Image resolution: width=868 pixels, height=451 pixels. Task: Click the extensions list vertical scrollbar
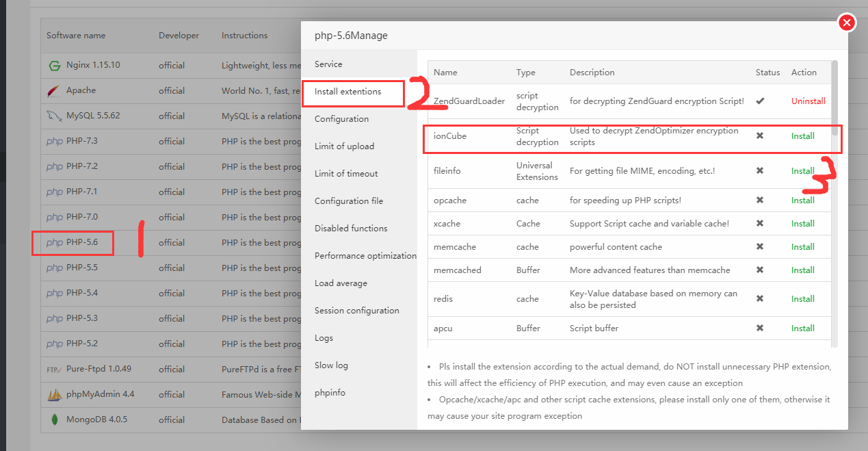(834, 98)
